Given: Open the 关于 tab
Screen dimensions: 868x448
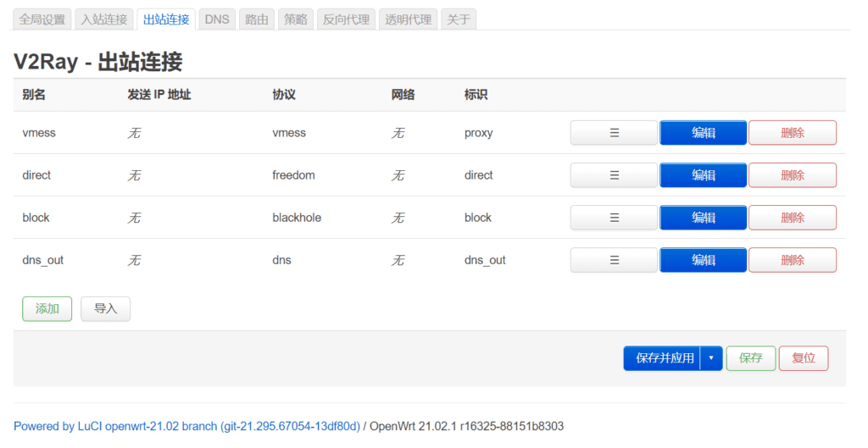Looking at the screenshot, I should click(459, 19).
